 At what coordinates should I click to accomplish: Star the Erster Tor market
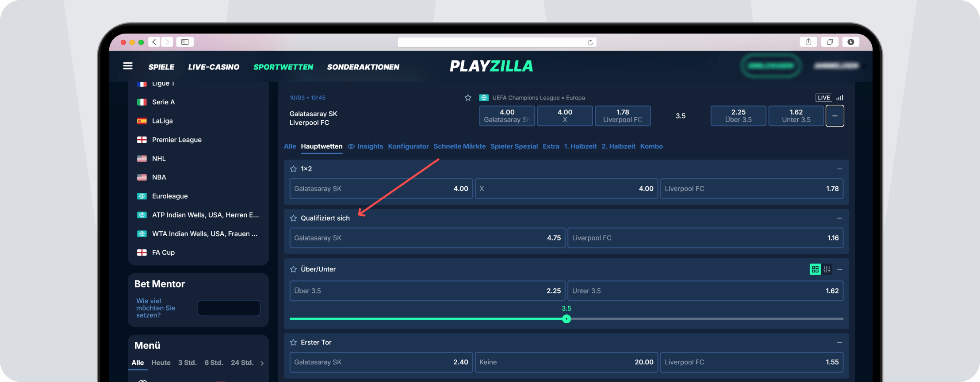tap(293, 343)
